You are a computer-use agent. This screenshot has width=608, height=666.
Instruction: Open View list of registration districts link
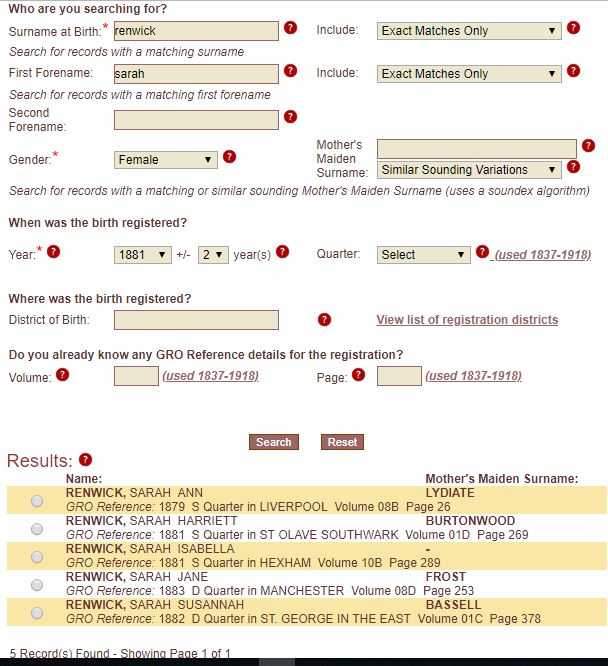click(x=467, y=320)
